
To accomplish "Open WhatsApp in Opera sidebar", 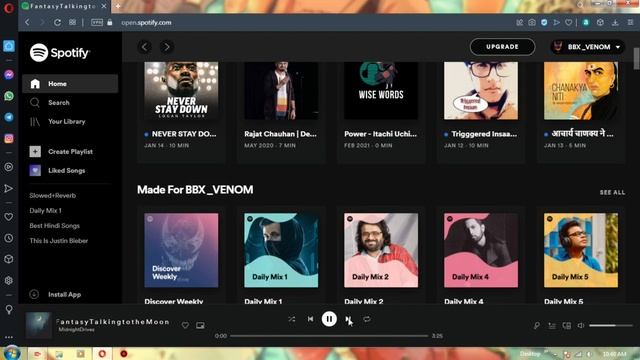I will click(x=9, y=96).
